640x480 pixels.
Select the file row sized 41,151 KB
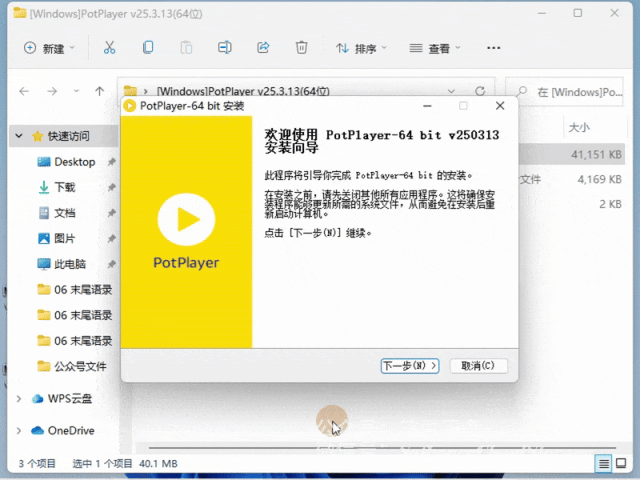point(571,154)
